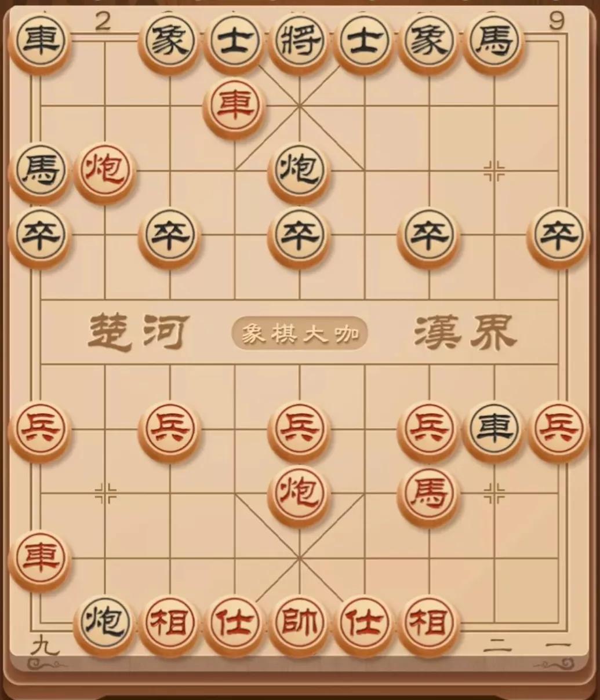The width and height of the screenshot is (600, 700).
Task: Select the red general 帥 piece
Action: (x=299, y=624)
